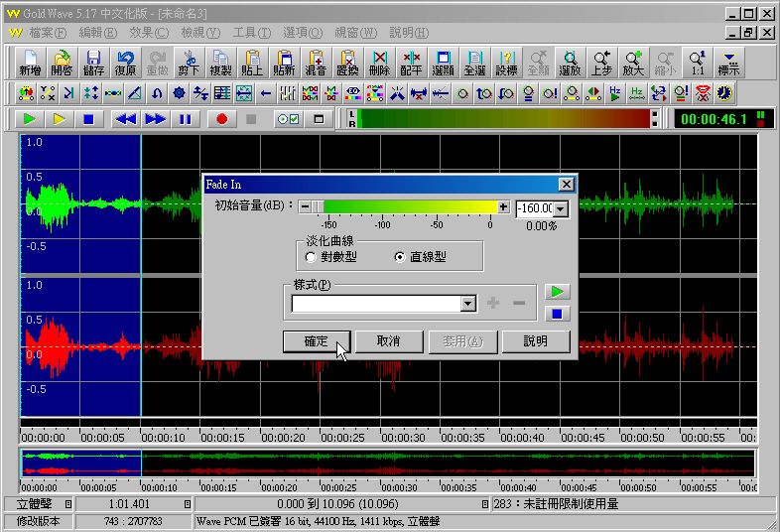Click the 放大 (Zoom in) toolbar icon
Image resolution: width=780 pixels, height=532 pixels.
(x=633, y=64)
